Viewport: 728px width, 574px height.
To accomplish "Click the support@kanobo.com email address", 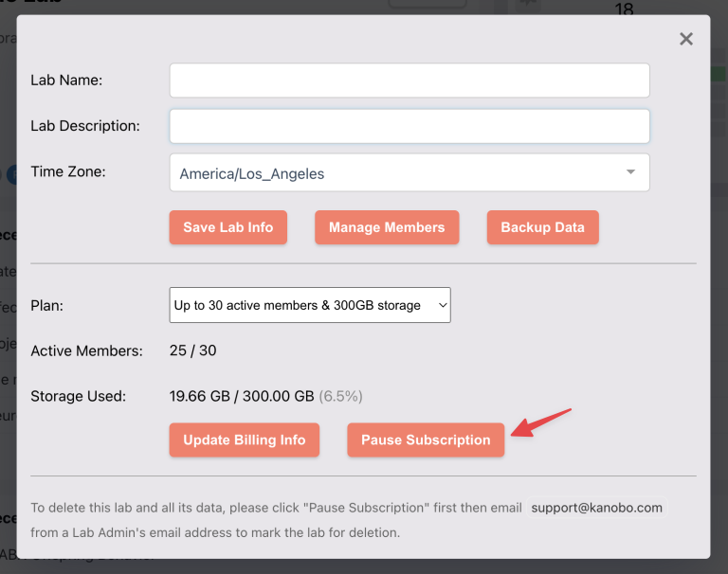I will (596, 508).
